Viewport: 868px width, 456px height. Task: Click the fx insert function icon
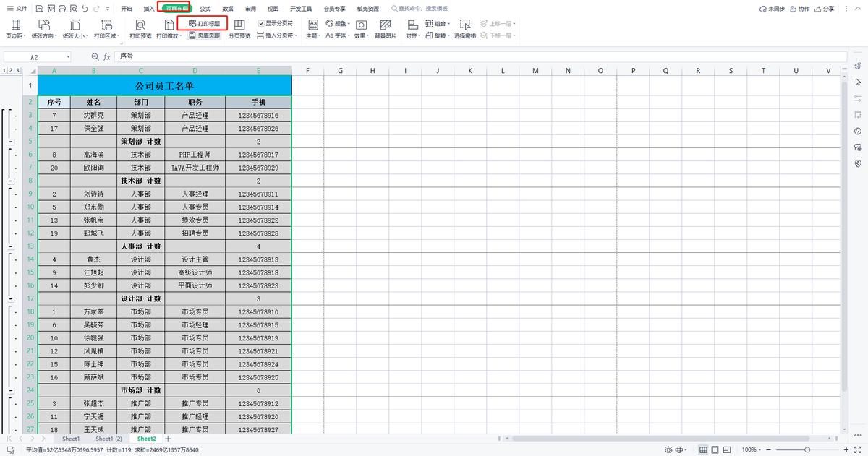(x=107, y=56)
